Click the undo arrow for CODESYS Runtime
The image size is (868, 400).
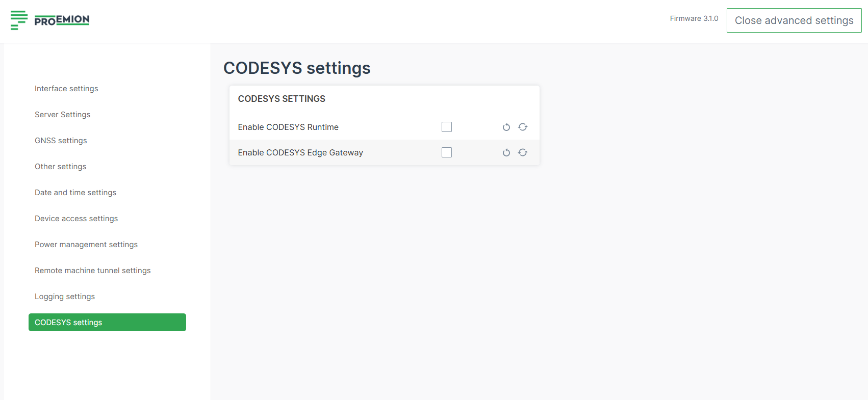coord(506,127)
